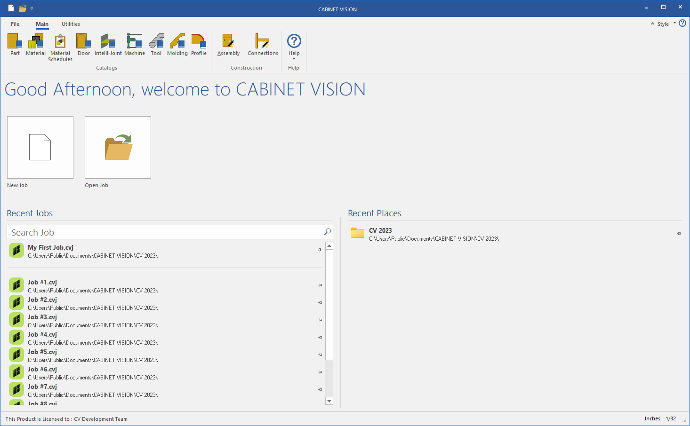Pin the CV 2023 recent place
This screenshot has height=426, width=690.
(679, 234)
